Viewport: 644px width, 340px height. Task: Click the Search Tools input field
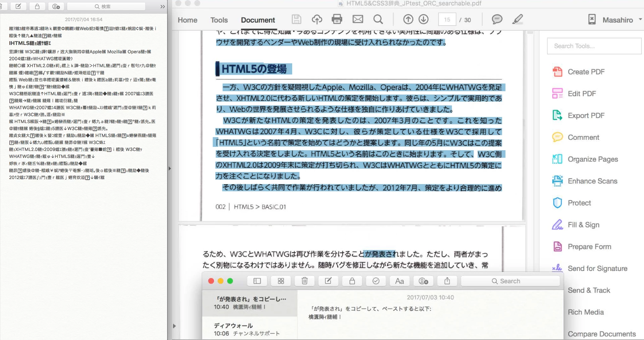pyautogui.click(x=594, y=46)
